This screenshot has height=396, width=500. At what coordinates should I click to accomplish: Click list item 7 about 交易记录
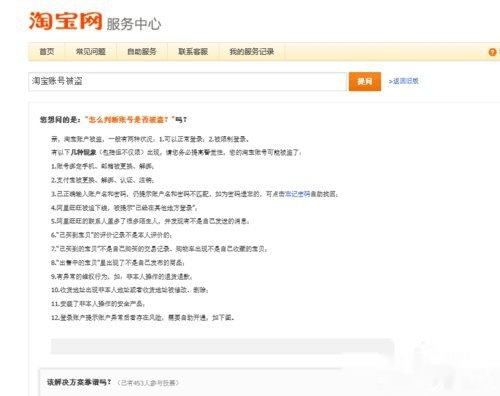pyautogui.click(x=159, y=249)
